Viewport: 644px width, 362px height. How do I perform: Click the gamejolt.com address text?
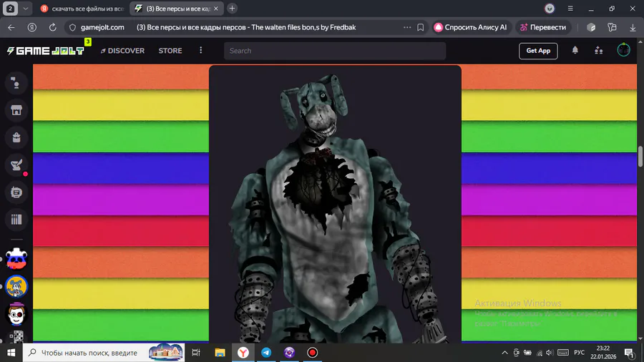click(x=102, y=27)
